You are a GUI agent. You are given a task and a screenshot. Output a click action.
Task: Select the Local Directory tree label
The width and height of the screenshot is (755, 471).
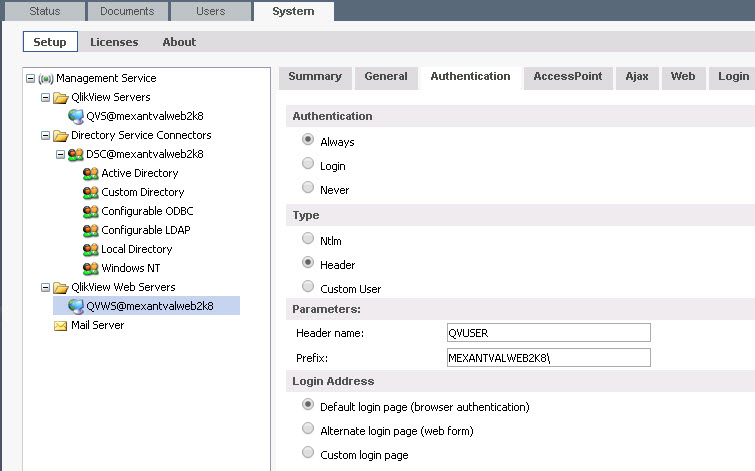(136, 249)
